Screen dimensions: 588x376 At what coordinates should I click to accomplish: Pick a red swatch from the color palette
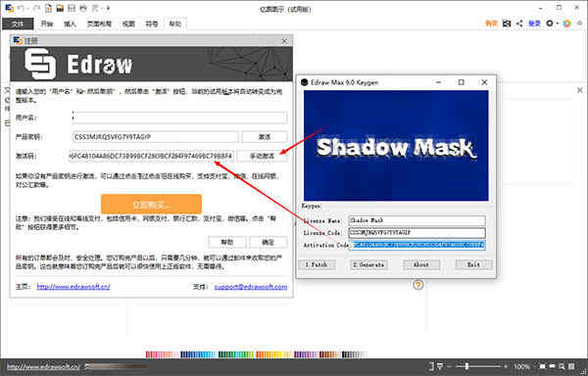coord(149,354)
